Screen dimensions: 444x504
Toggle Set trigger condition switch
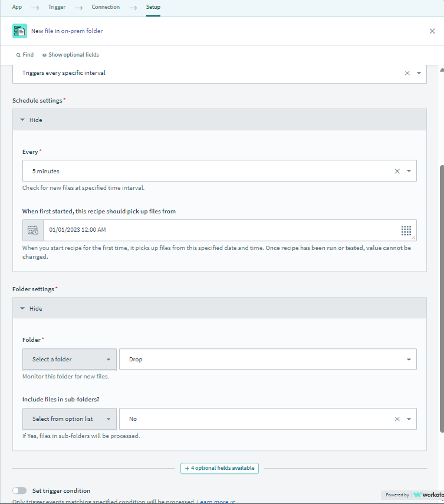point(19,490)
